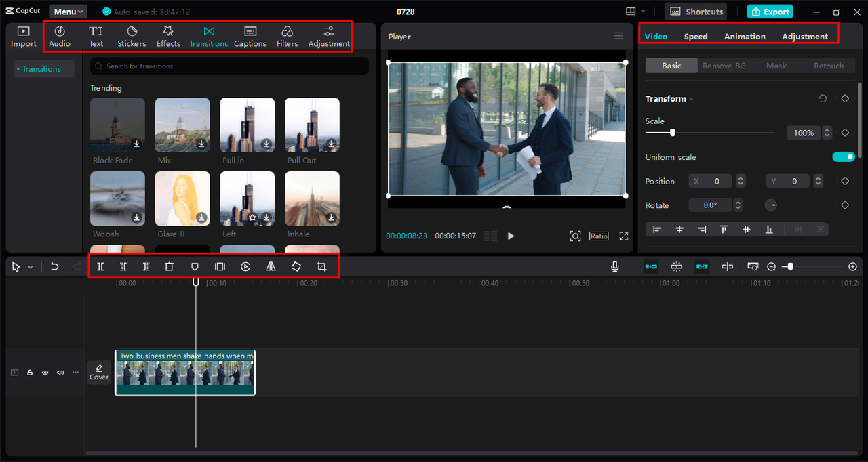Open the Shortcuts button
This screenshot has height=462, width=868.
pyautogui.click(x=695, y=12)
